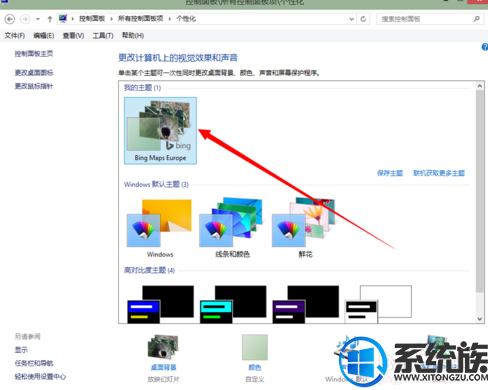
Task: Select the Lines and Colors theme
Action: (232, 227)
